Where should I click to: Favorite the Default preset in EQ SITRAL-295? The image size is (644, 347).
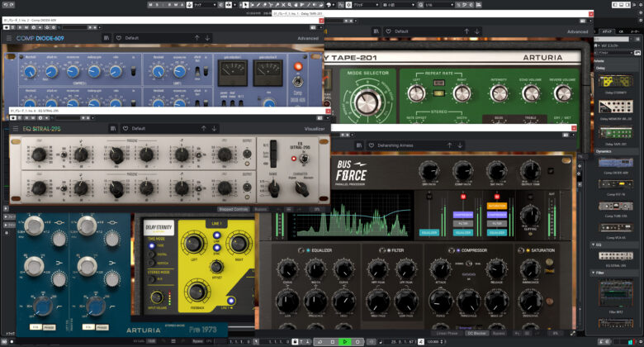125,128
